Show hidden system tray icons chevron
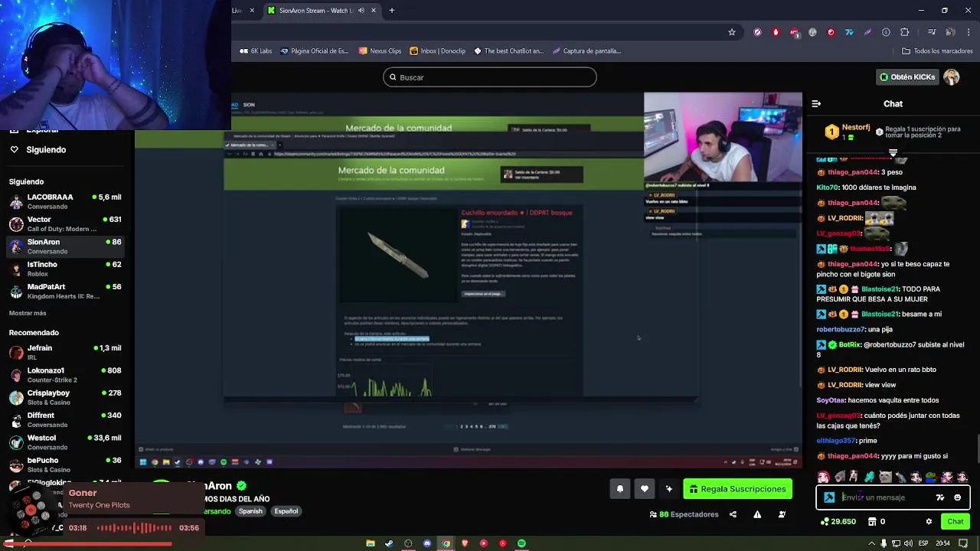Viewport: 980px width, 551px height. click(871, 543)
